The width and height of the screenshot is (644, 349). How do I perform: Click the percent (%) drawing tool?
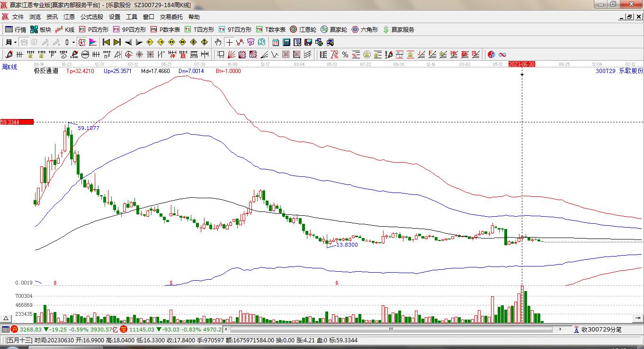point(345,55)
